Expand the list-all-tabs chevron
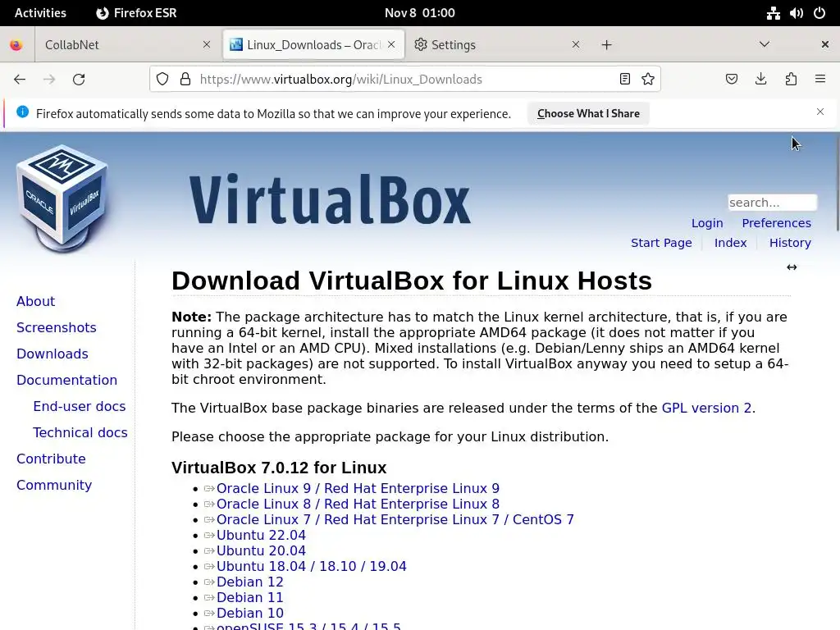The height and width of the screenshot is (630, 840). point(765,44)
